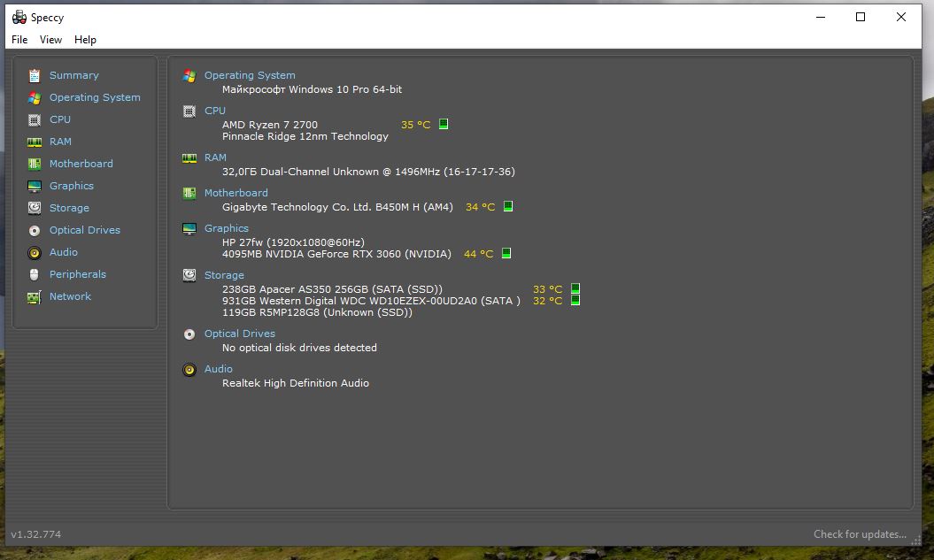Click the Storage hard drive icon in sidebar
Screen dimensions: 934x560
(35, 208)
